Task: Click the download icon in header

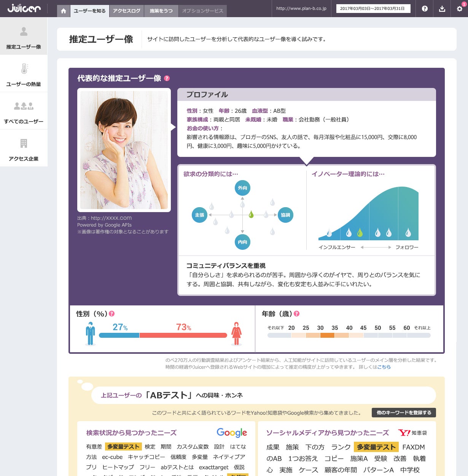Action: pos(442,9)
